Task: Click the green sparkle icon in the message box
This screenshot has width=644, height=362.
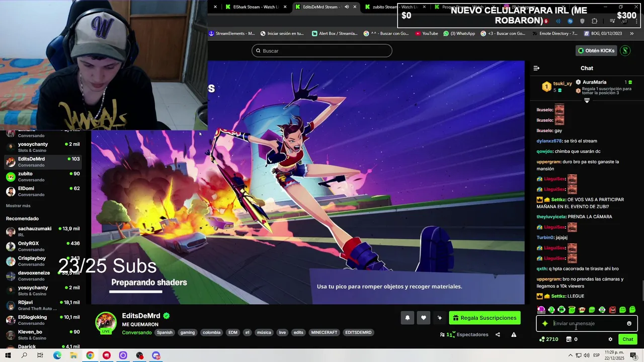Action: [545, 323]
